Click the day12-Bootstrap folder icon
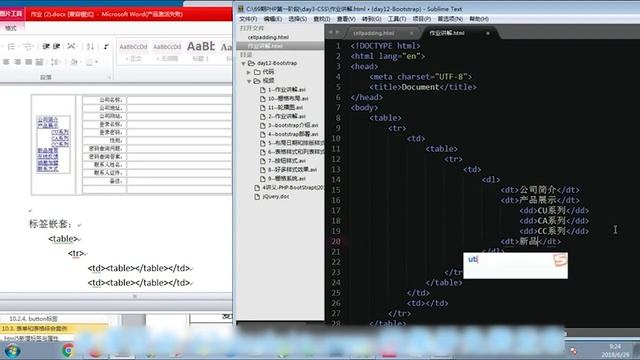640x360 pixels. click(251, 63)
